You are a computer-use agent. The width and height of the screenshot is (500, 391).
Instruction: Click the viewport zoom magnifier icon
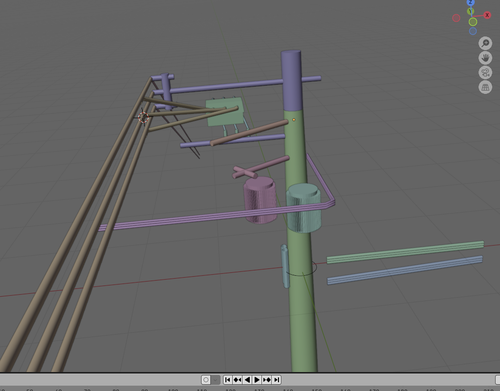coord(485,43)
